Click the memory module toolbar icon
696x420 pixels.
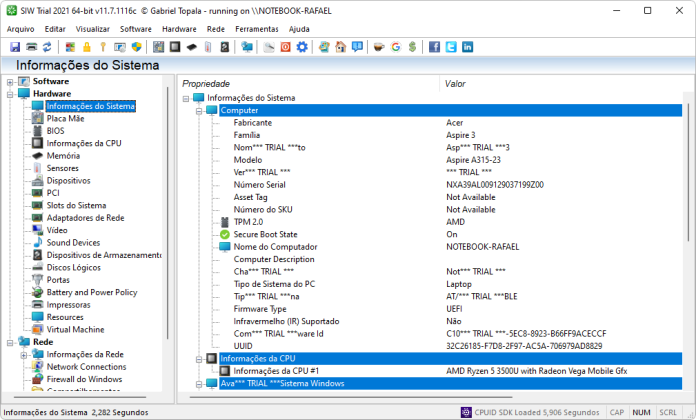(x=192, y=47)
